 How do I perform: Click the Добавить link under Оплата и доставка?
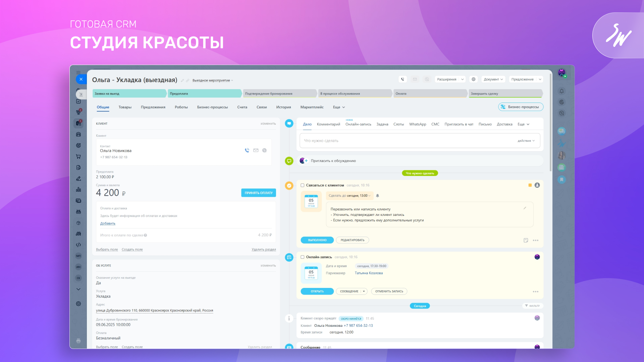click(108, 224)
